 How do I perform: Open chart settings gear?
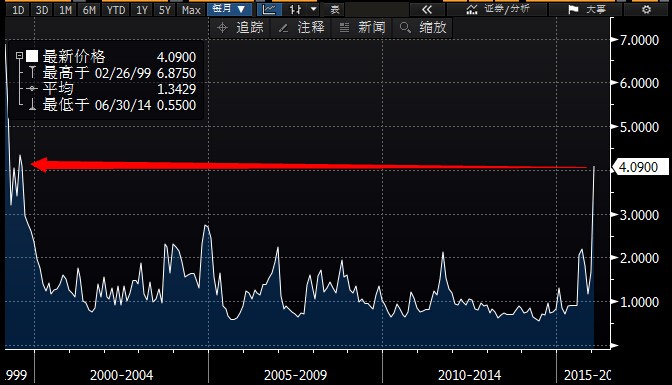[647, 9]
